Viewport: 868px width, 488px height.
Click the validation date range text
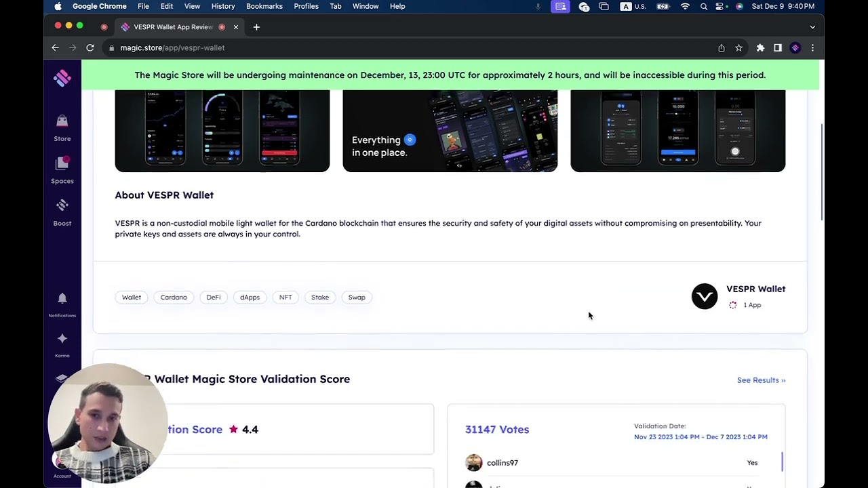point(701,437)
